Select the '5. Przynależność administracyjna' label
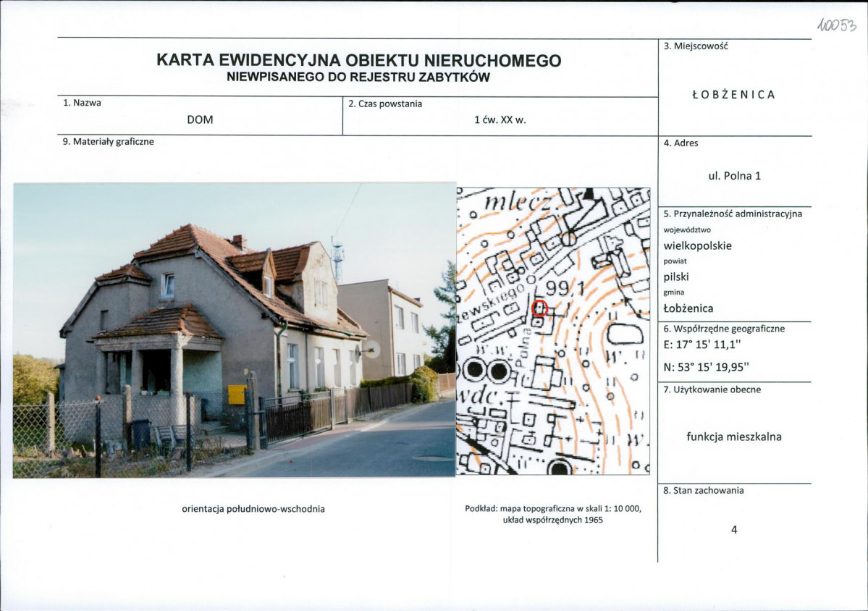This screenshot has width=868, height=611. (x=733, y=214)
